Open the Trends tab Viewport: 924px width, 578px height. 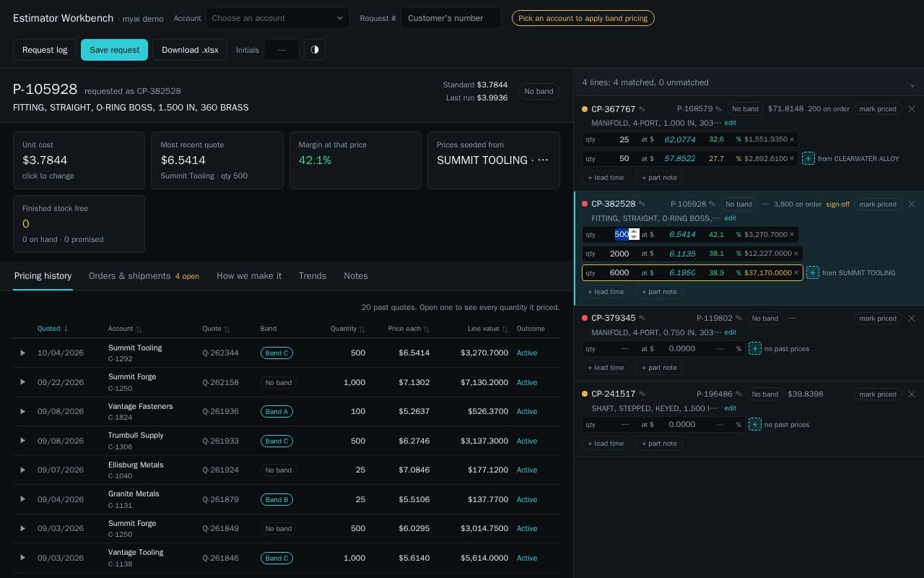313,276
